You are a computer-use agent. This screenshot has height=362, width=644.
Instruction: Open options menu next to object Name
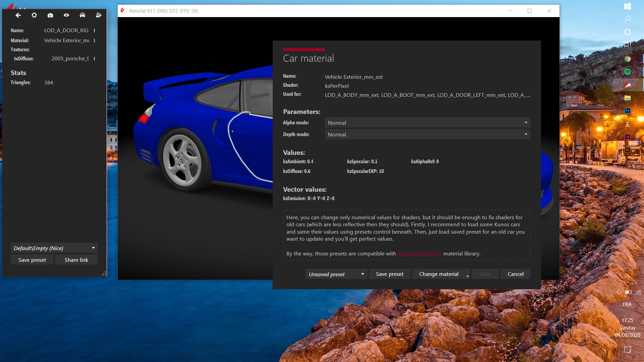(x=94, y=31)
